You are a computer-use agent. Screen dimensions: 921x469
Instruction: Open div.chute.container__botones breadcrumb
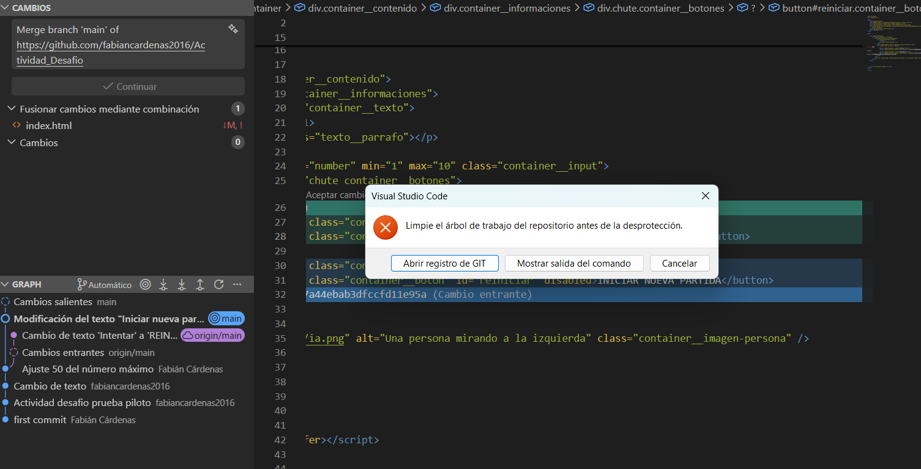(661, 8)
